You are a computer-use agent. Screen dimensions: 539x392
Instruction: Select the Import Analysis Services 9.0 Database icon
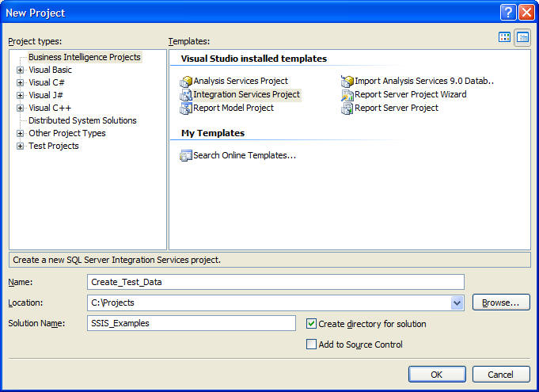point(347,82)
